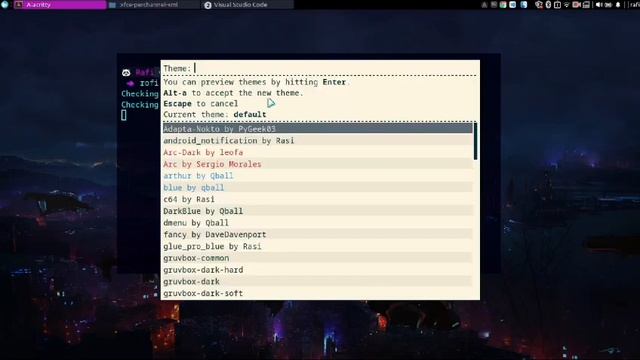Click the notification bell tray icon
Image resolution: width=640 pixels, height=360 pixels.
tap(618, 4)
